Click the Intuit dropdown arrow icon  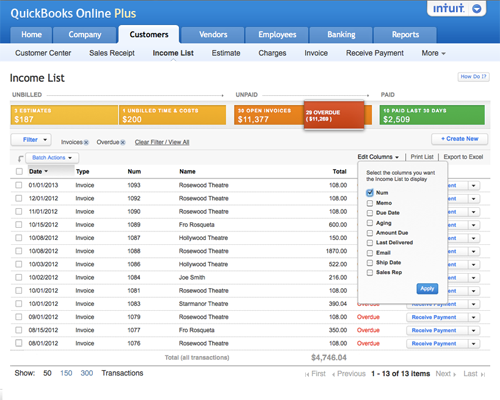[x=477, y=9]
